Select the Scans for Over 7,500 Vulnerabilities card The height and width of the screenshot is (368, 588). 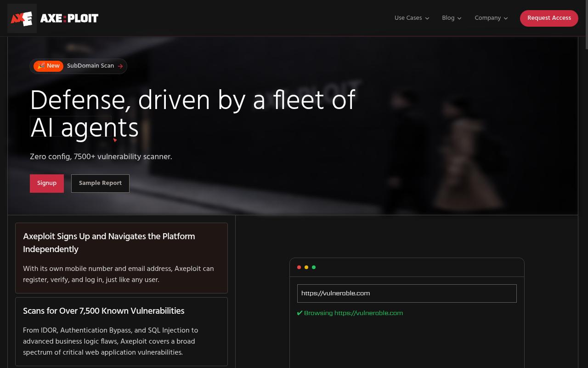[x=121, y=332]
